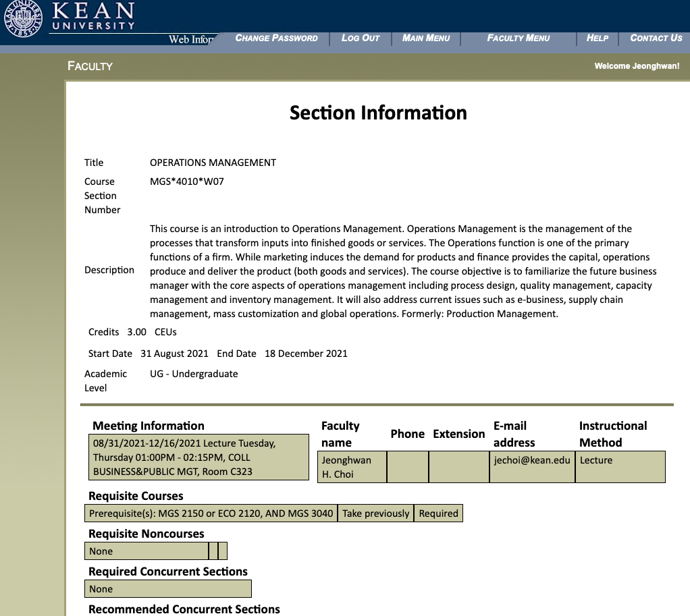The image size is (690, 616).
Task: Click the Recommended Concurrent Sections heading
Action: 184,609
